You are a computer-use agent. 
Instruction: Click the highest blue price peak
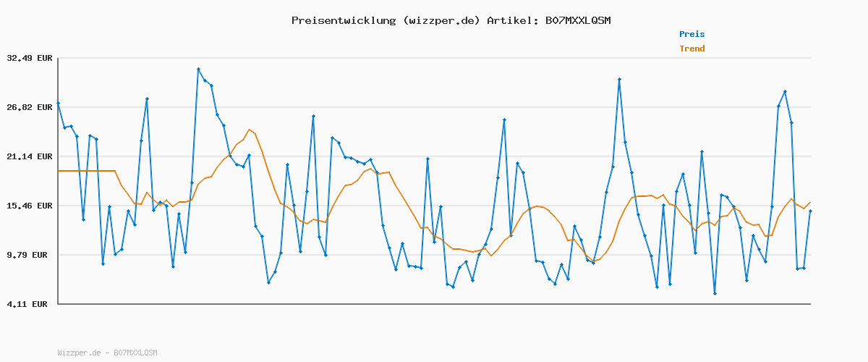[198, 70]
